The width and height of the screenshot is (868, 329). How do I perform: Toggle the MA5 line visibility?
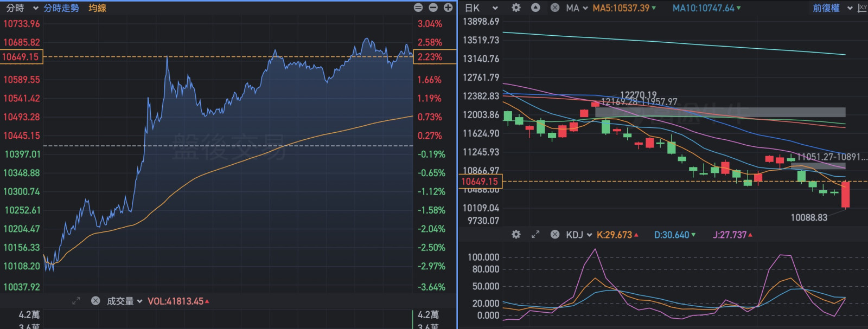(624, 8)
